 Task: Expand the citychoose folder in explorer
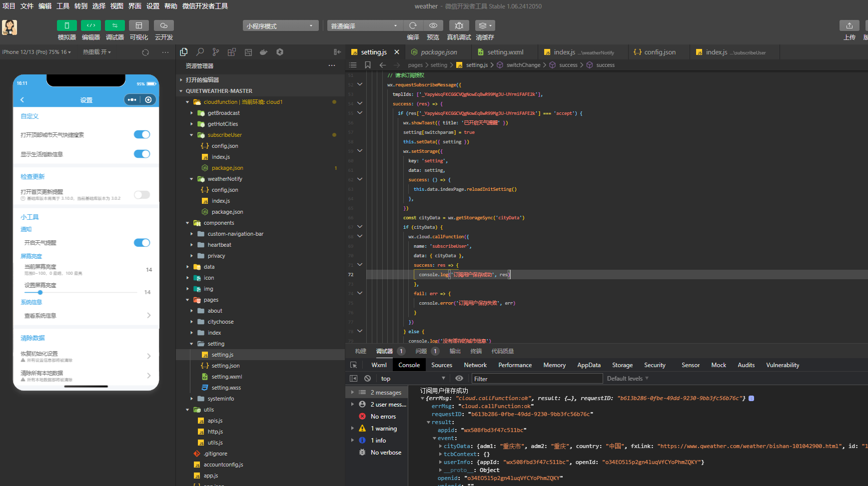point(220,322)
